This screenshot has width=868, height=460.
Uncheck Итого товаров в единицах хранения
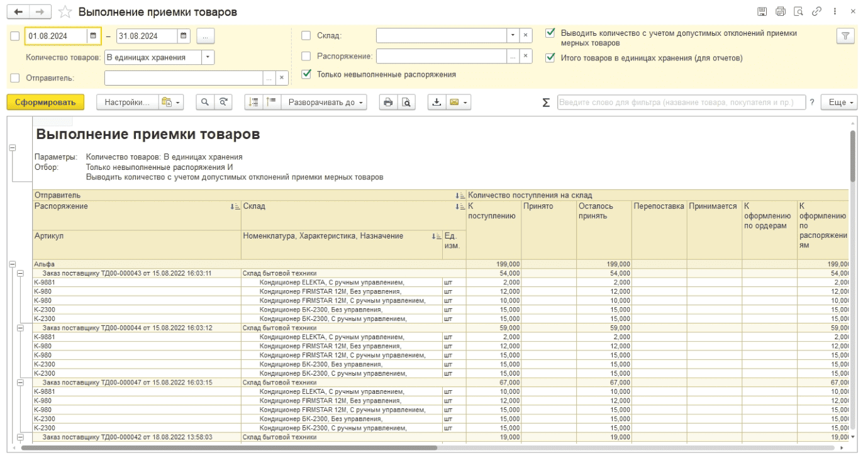pos(550,57)
